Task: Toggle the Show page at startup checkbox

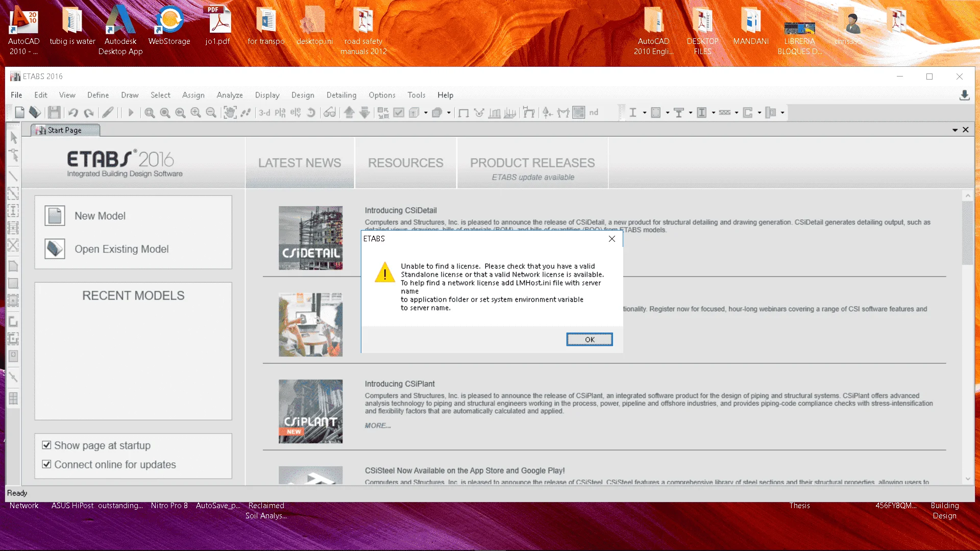Action: 46,445
